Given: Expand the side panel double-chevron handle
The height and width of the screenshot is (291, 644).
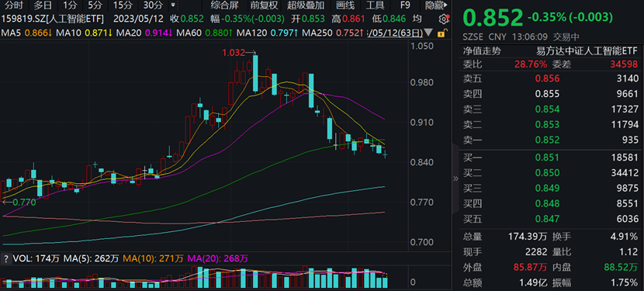Looking at the screenshot, I should click(455, 178).
